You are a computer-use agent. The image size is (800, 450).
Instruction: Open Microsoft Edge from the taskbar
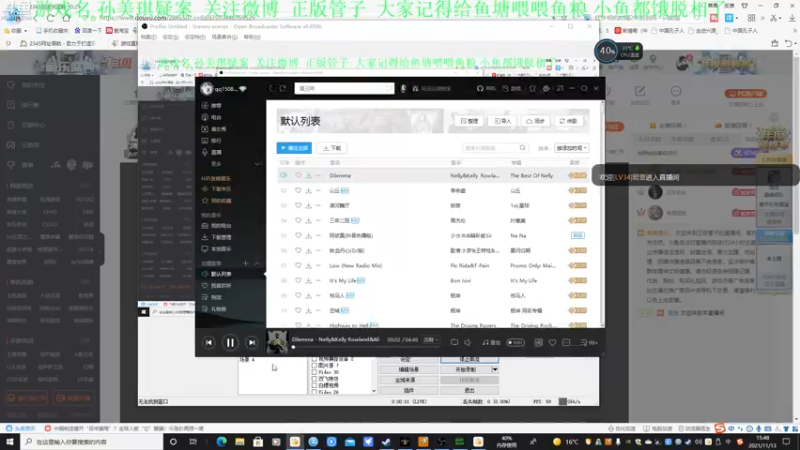pos(221,442)
